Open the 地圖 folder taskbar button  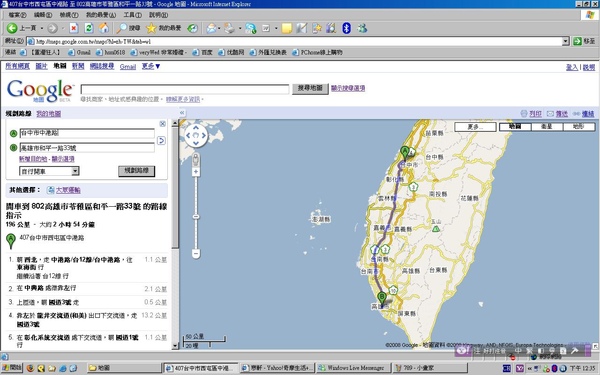click(123, 368)
